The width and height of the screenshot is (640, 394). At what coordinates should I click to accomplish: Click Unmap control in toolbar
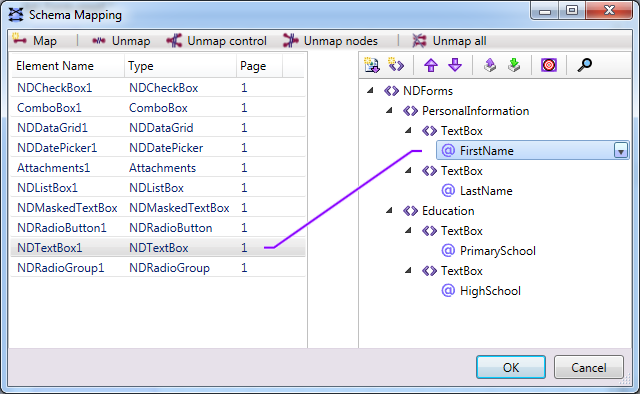(216, 40)
